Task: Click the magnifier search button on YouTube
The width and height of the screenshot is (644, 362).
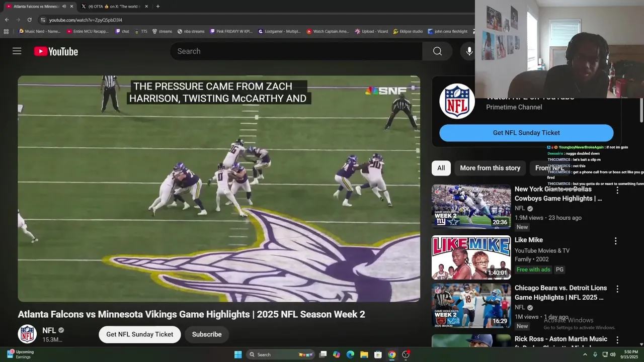Action: 437,51
